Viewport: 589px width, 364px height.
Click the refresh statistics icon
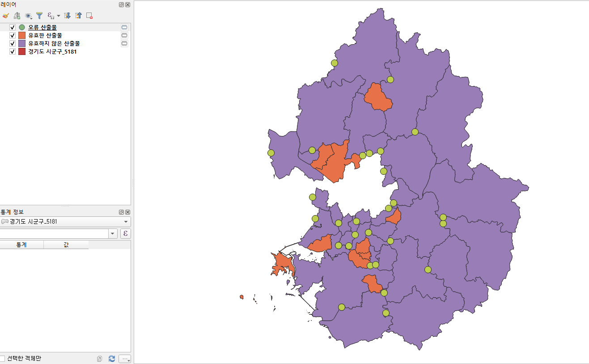(112, 359)
